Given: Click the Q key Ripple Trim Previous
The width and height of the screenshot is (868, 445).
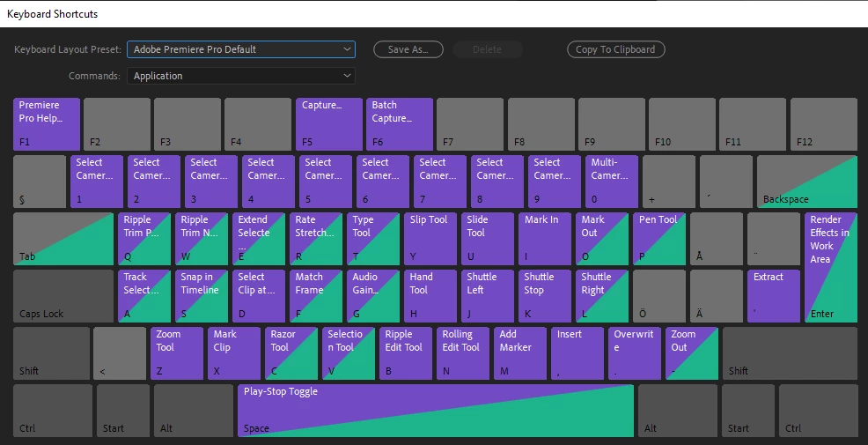Looking at the screenshot, I should tap(144, 239).
